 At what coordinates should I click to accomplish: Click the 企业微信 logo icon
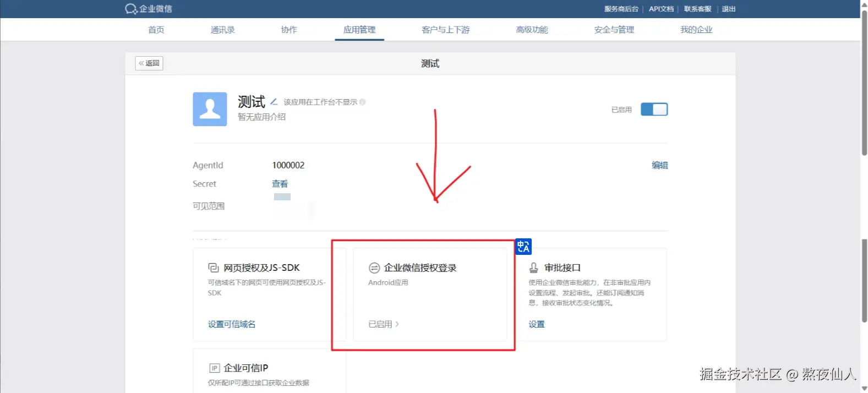[x=131, y=9]
